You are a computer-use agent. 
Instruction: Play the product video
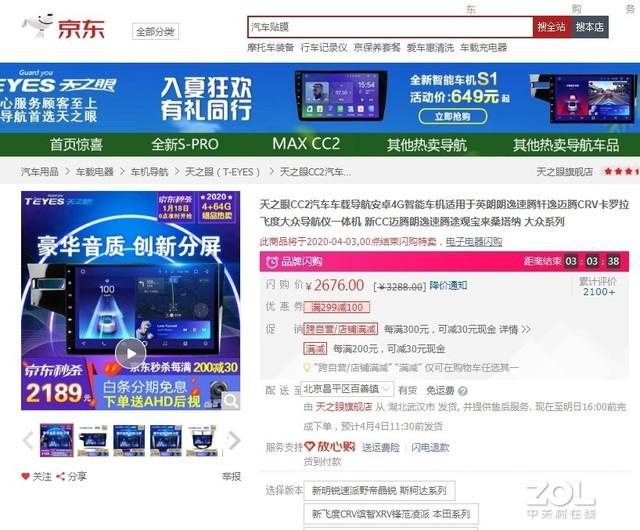[x=131, y=354]
